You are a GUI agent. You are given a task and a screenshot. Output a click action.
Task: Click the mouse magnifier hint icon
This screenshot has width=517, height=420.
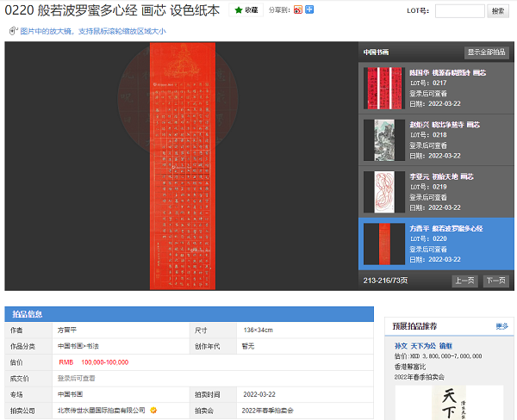[x=13, y=31]
